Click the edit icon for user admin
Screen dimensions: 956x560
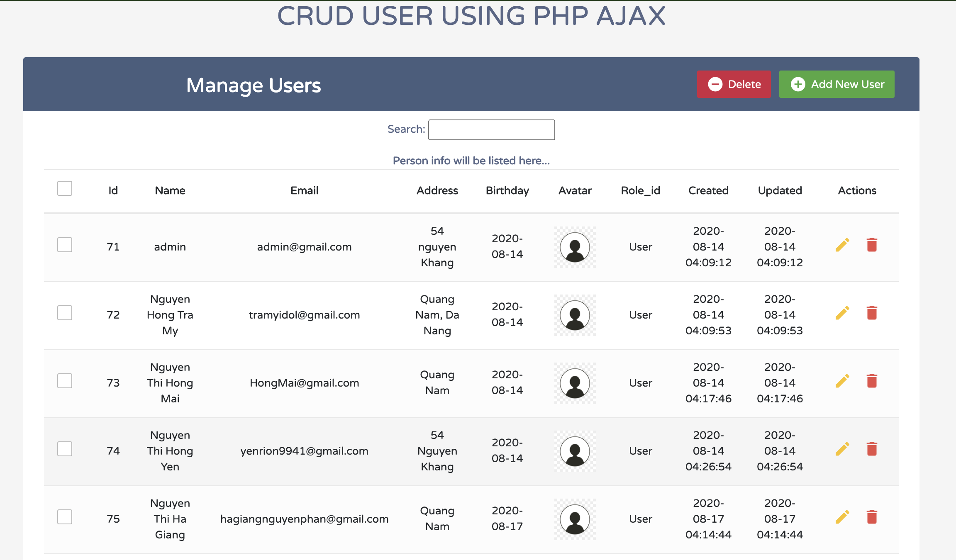coord(843,245)
